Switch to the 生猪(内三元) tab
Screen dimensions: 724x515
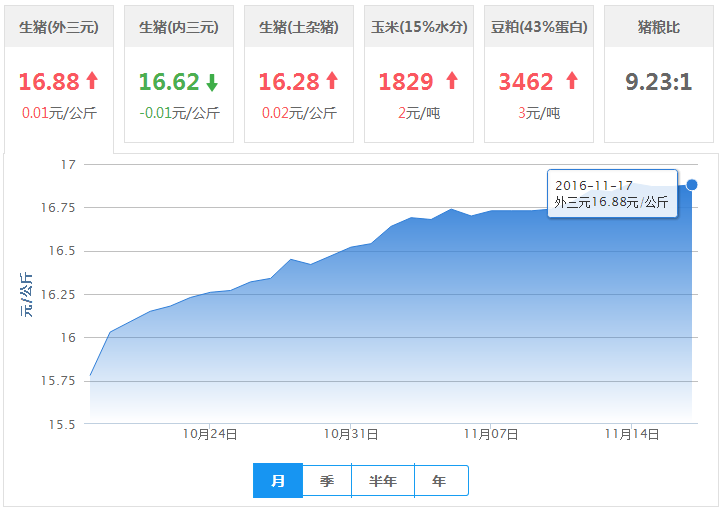pyautogui.click(x=178, y=27)
